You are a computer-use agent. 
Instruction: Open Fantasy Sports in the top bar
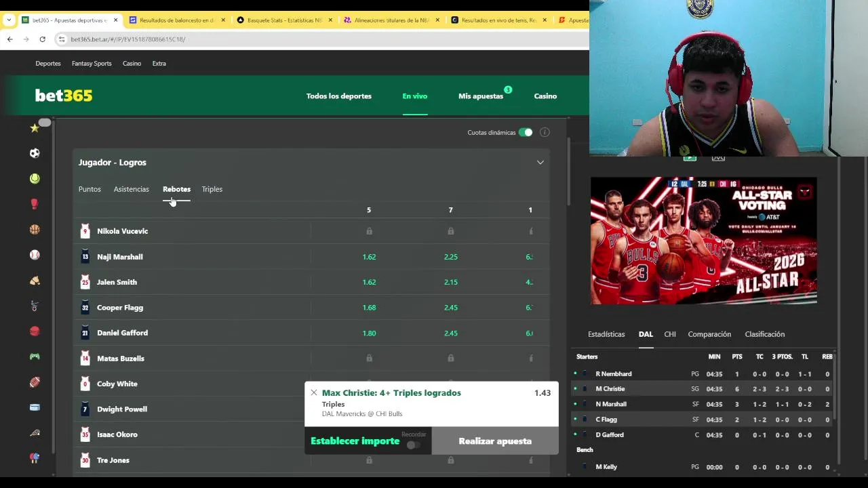(92, 64)
